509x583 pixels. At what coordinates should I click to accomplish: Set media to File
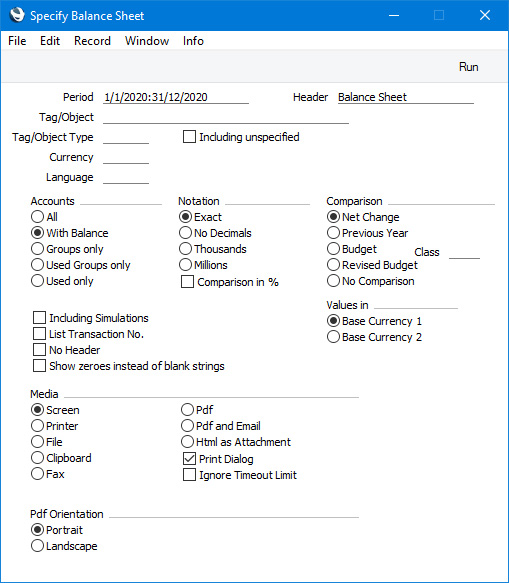[38, 442]
